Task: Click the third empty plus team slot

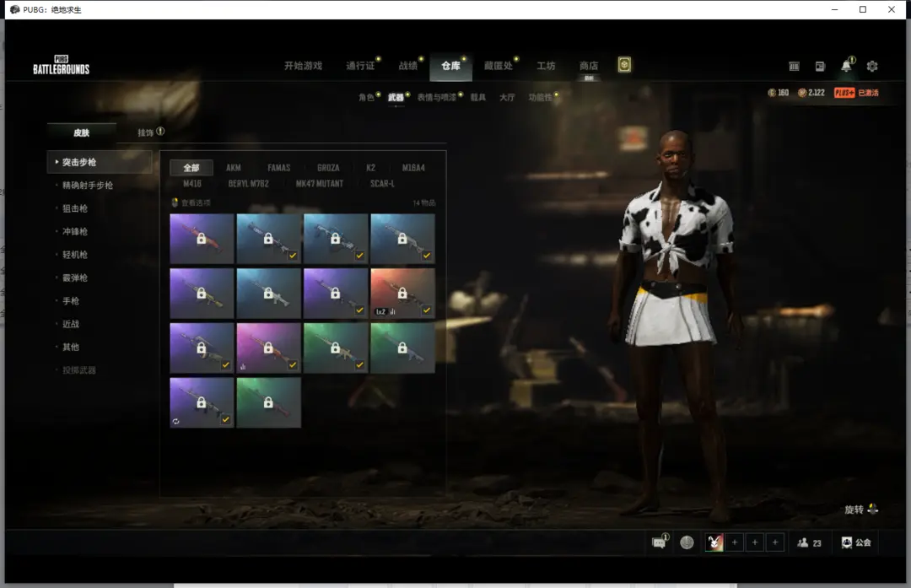Action: (x=775, y=542)
